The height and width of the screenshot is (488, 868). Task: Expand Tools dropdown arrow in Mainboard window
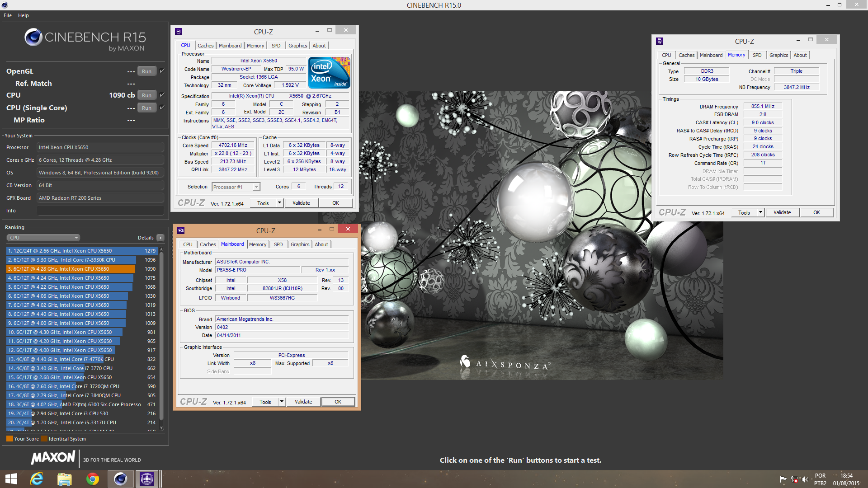point(282,402)
